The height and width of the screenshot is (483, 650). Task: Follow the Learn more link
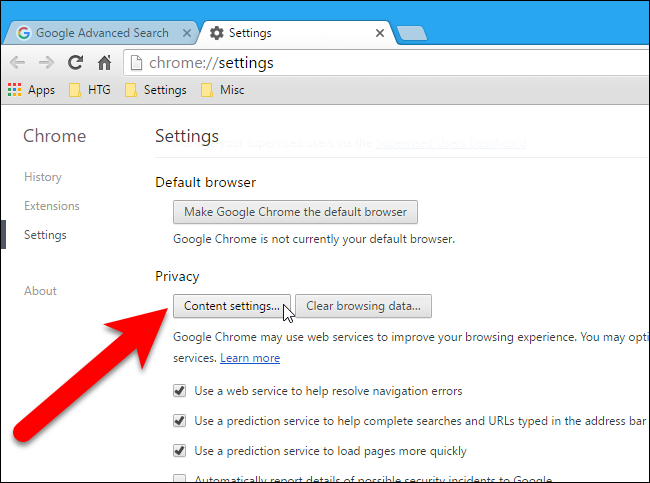point(250,358)
